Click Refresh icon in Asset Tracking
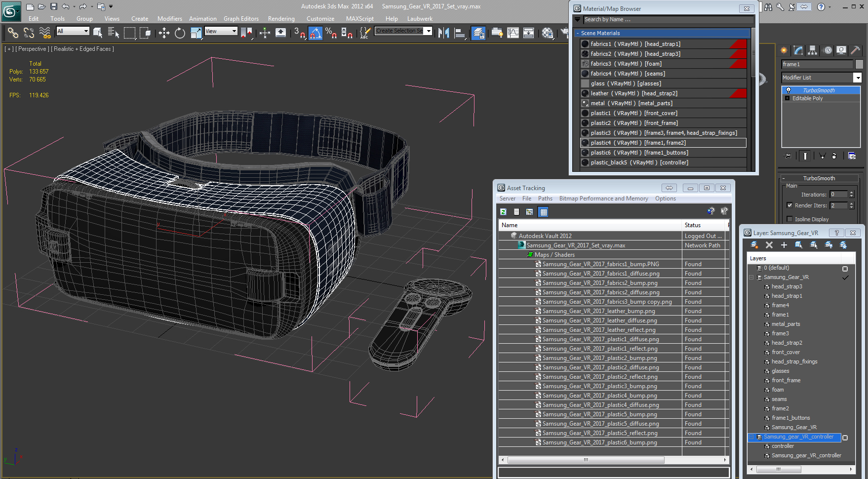Screen dimensions: 868x479 [503, 212]
